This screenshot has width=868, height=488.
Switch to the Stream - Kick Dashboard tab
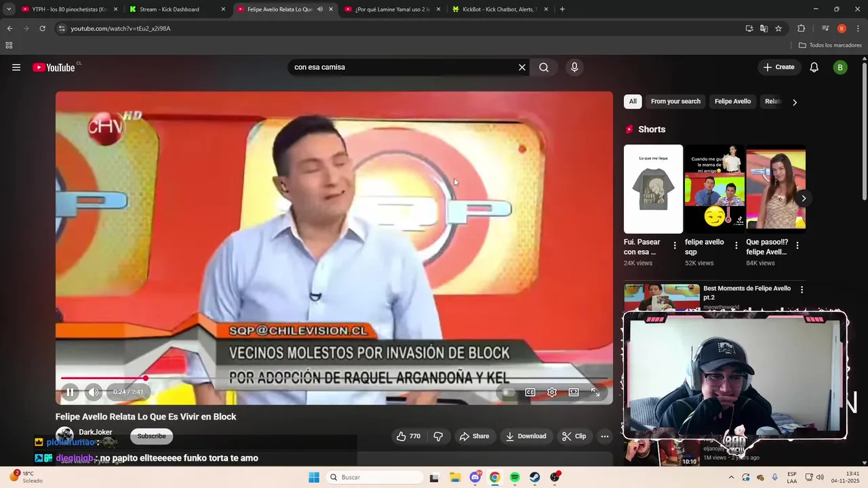click(x=178, y=9)
